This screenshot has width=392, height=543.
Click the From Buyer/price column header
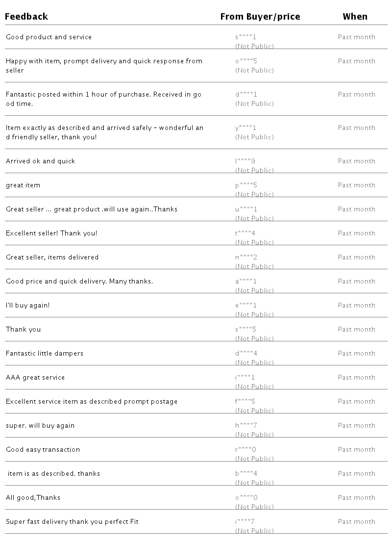260,17
